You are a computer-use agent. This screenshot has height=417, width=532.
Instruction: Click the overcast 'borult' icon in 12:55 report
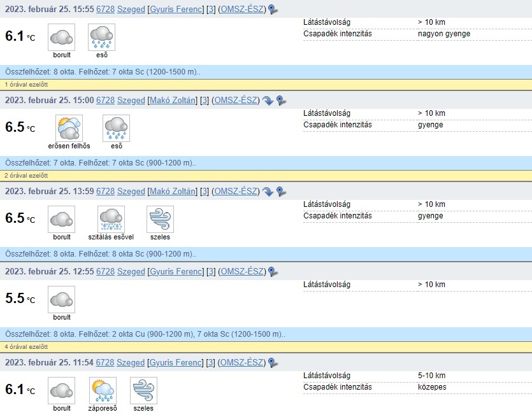pos(61,300)
